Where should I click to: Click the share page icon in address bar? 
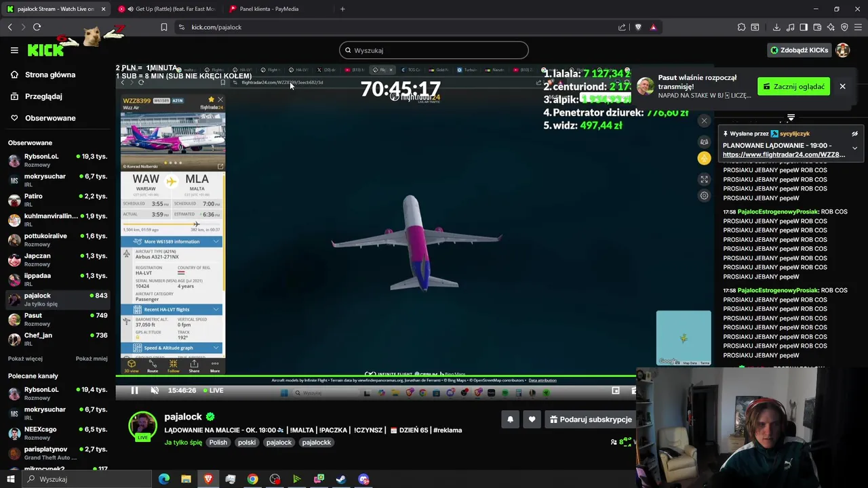[622, 27]
